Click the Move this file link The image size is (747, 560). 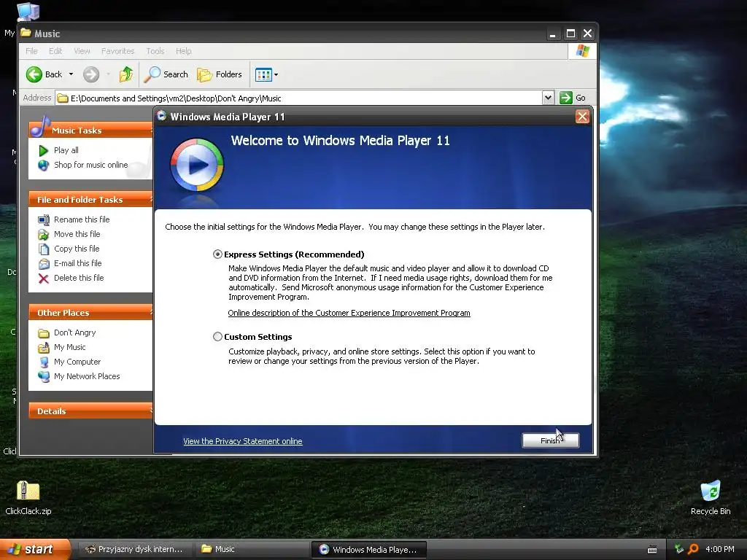click(77, 234)
